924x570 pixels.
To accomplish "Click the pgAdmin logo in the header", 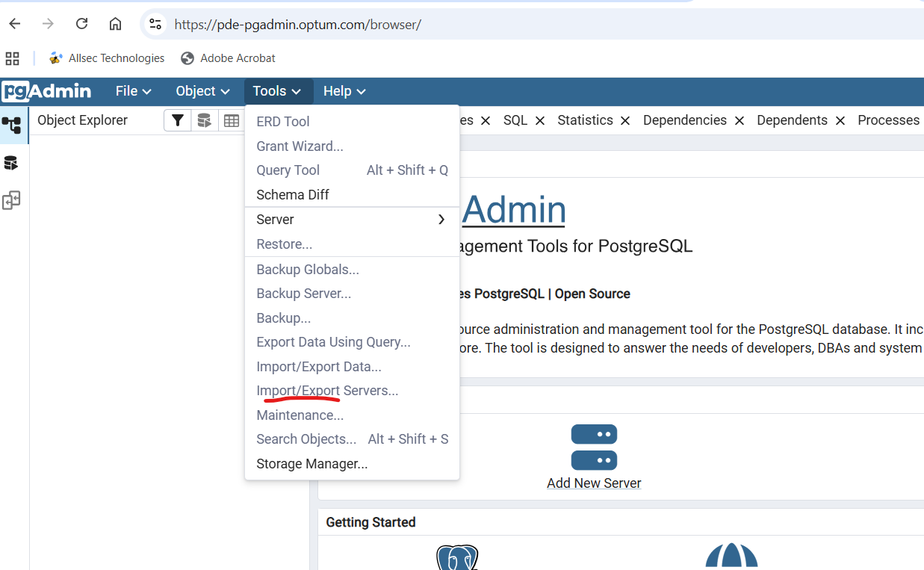I will (x=46, y=91).
